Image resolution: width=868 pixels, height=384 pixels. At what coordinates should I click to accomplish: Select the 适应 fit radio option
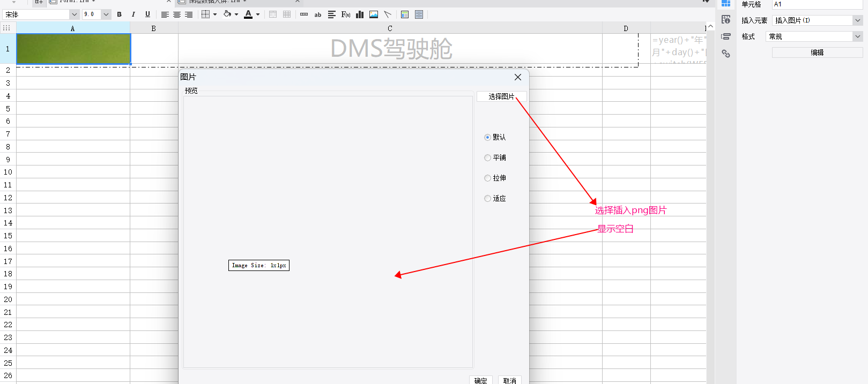[x=487, y=198]
